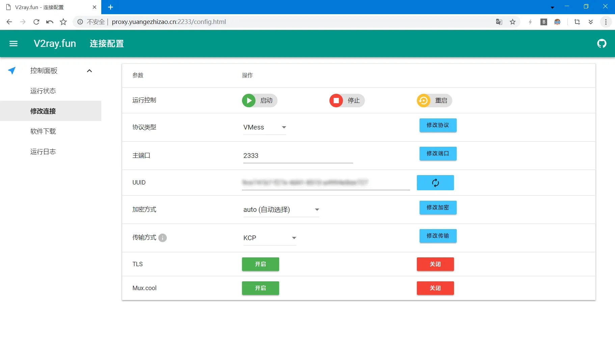Open the protocol type VMess dropdown

[265, 128]
